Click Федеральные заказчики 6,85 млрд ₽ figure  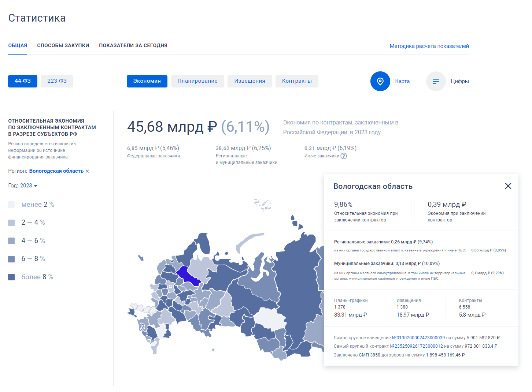(153, 148)
